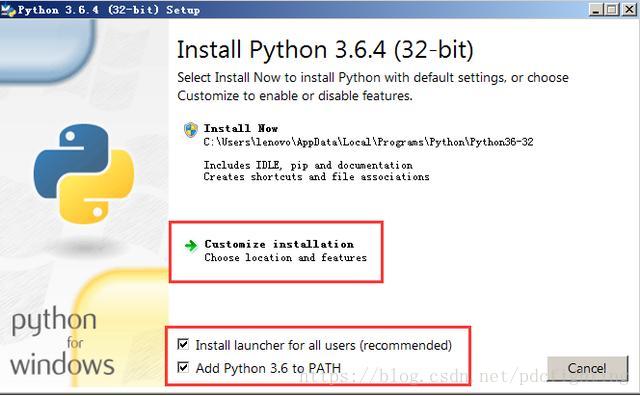The height and width of the screenshot is (396, 640).
Task: Choose Customize installation option
Action: [x=276, y=251]
